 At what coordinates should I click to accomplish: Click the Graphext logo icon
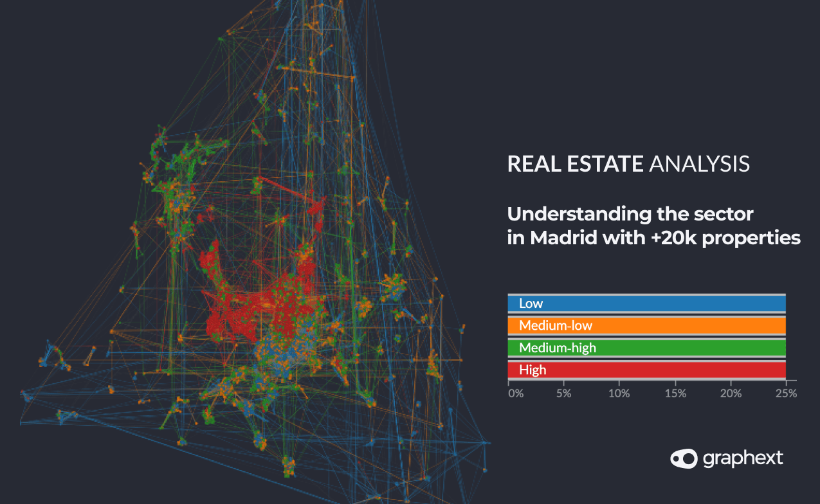pyautogui.click(x=684, y=458)
